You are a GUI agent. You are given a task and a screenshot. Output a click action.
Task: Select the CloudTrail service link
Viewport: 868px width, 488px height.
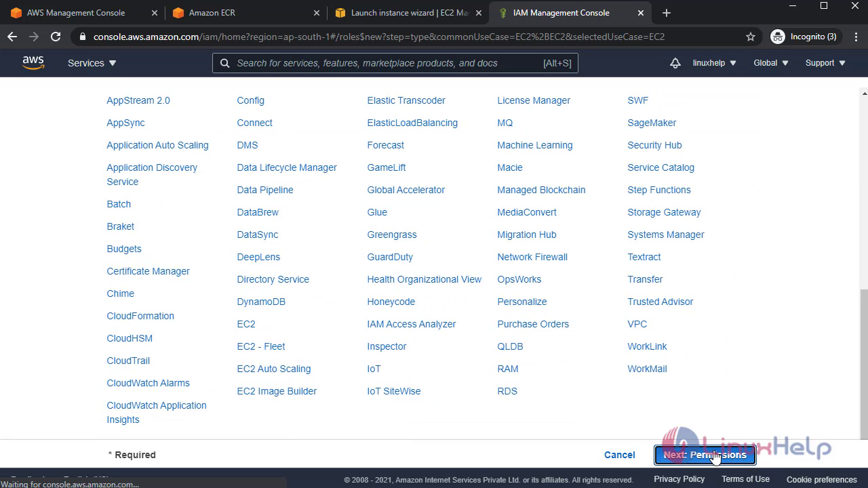pos(128,361)
